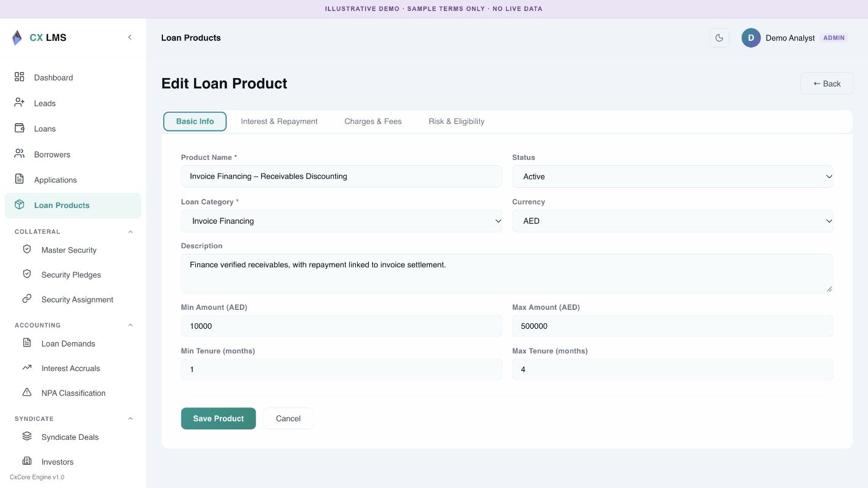This screenshot has height=488, width=868.
Task: Click the Description resize handle
Action: click(x=829, y=289)
